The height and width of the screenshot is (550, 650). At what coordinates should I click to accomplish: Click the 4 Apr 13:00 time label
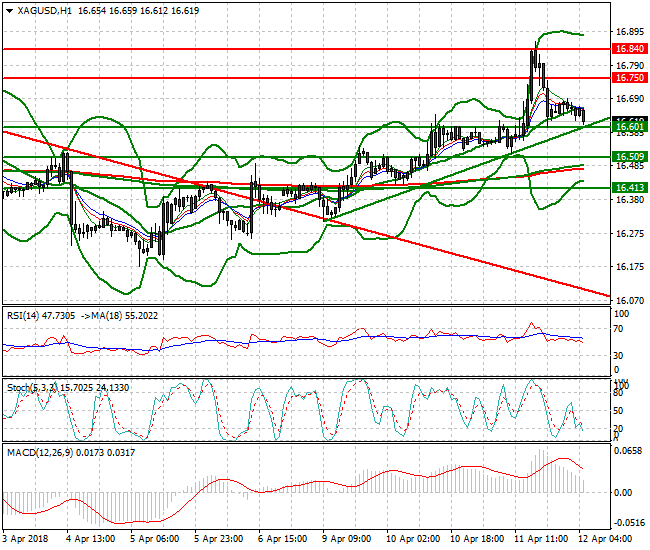(90, 539)
